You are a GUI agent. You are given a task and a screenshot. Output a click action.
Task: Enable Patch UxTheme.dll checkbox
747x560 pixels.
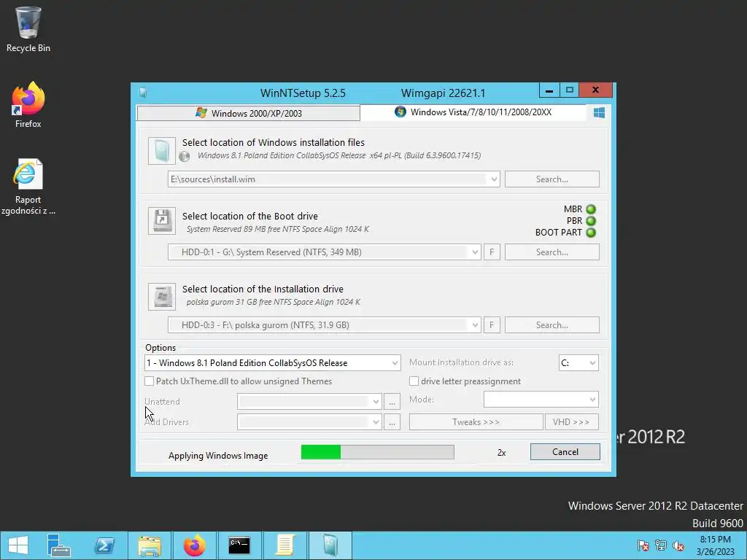point(149,381)
